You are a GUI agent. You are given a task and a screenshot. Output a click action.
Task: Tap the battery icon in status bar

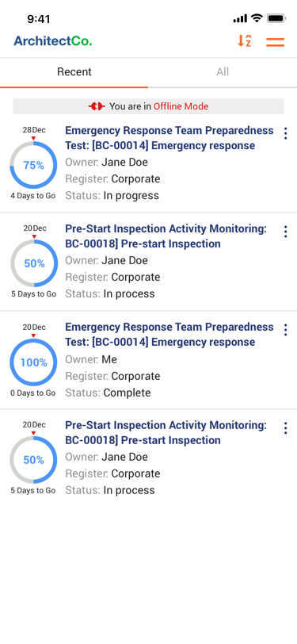pos(276,18)
